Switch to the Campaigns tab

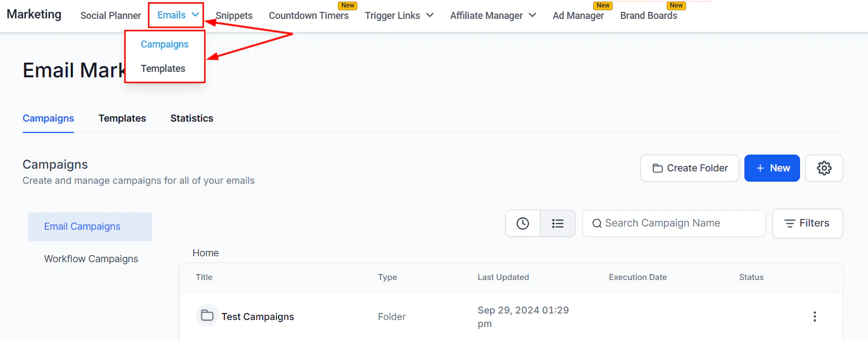pos(48,118)
